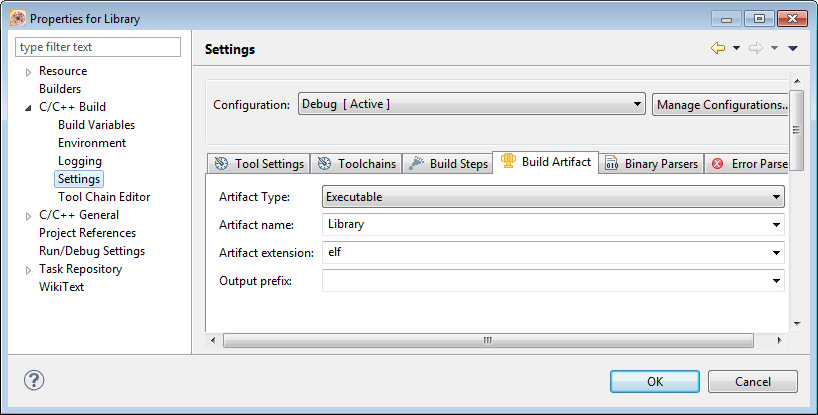Viewport: 818px width, 415px height.
Task: Open the Configuration dropdown
Action: click(x=471, y=104)
